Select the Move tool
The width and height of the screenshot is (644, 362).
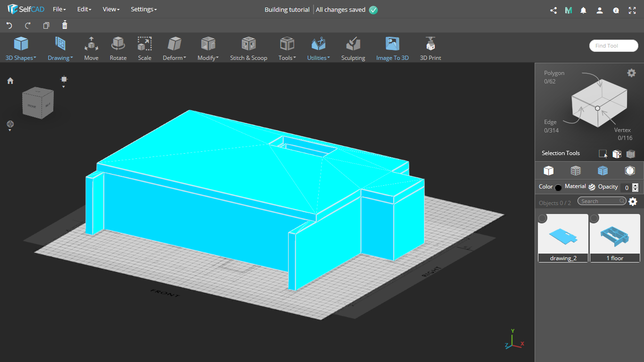click(91, 49)
